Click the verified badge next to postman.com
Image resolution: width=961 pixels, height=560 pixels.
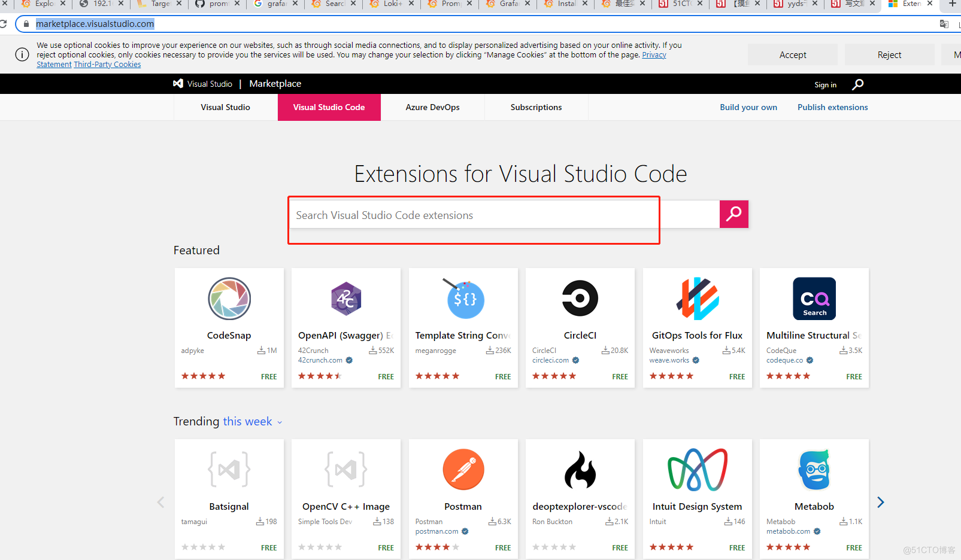pyautogui.click(x=465, y=531)
